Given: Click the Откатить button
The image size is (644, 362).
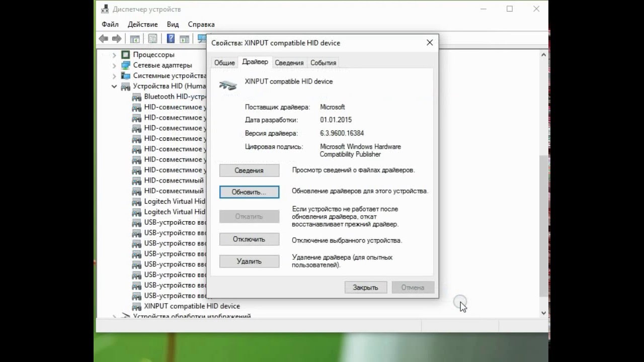Looking at the screenshot, I should pyautogui.click(x=249, y=217).
